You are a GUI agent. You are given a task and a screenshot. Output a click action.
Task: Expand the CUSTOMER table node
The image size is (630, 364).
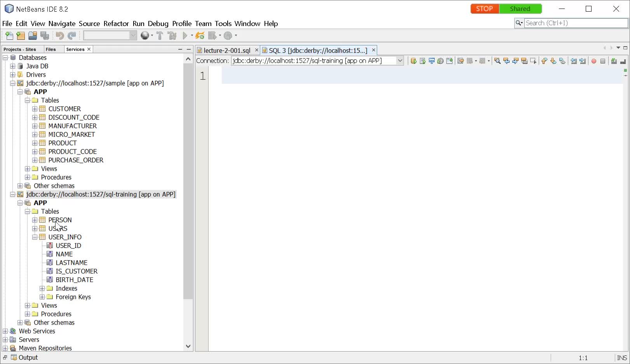click(35, 109)
